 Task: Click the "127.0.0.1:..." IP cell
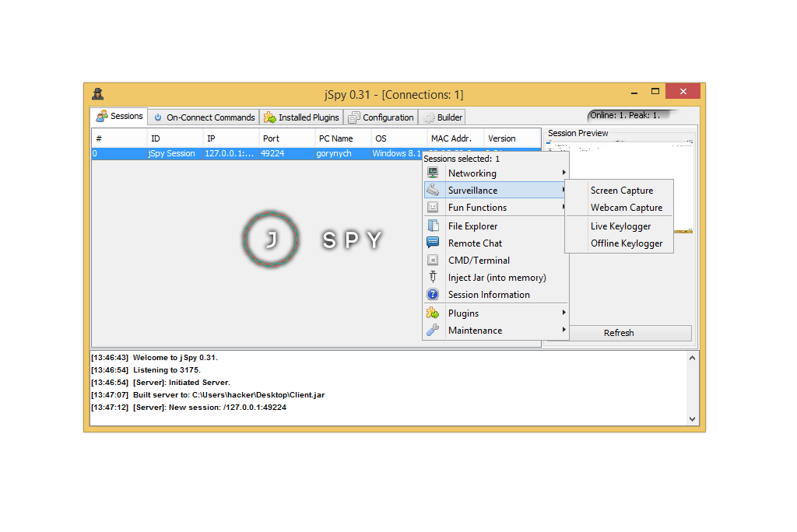tap(230, 153)
